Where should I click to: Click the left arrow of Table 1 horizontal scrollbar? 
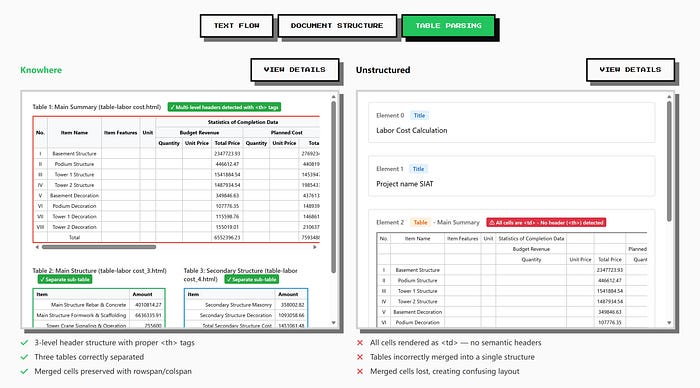[37, 247]
